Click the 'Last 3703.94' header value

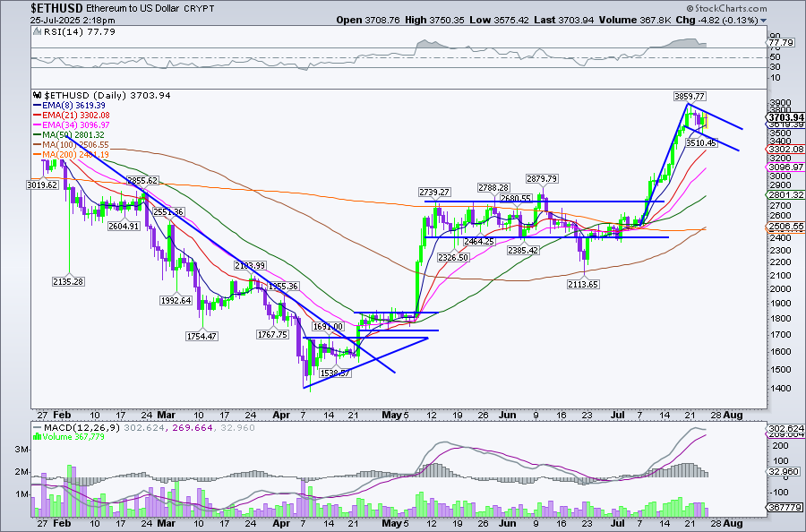(563, 20)
